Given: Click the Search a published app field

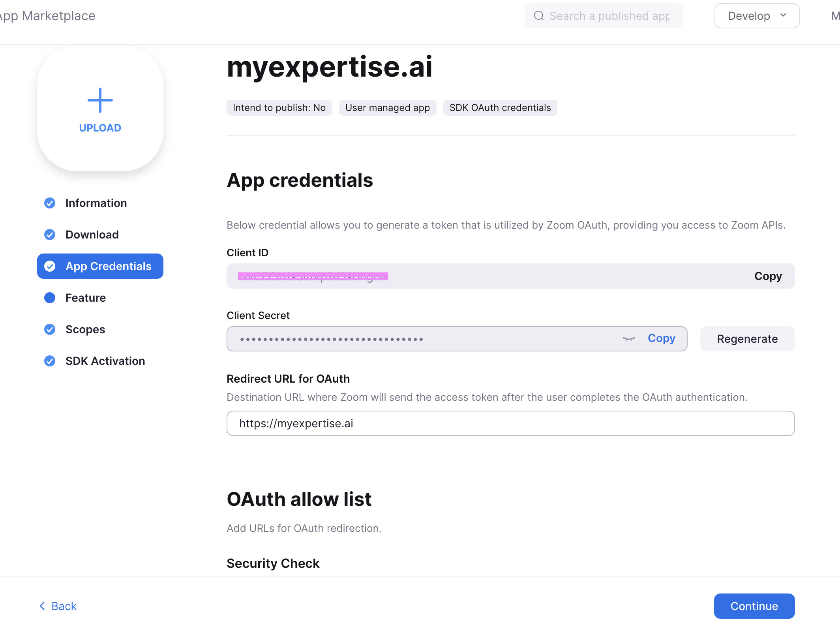Looking at the screenshot, I should point(604,16).
